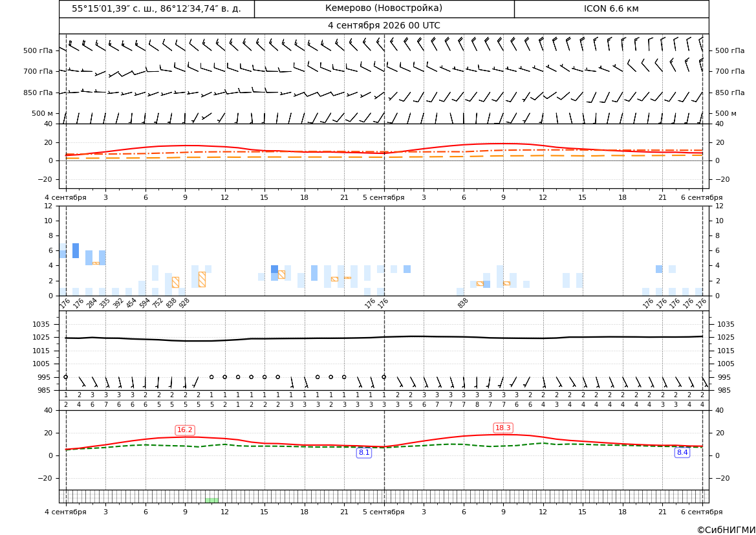Screen dimensions: 756x535
Task: Click the dark blue precipitation bar near 6 mm
Action: 76,250
